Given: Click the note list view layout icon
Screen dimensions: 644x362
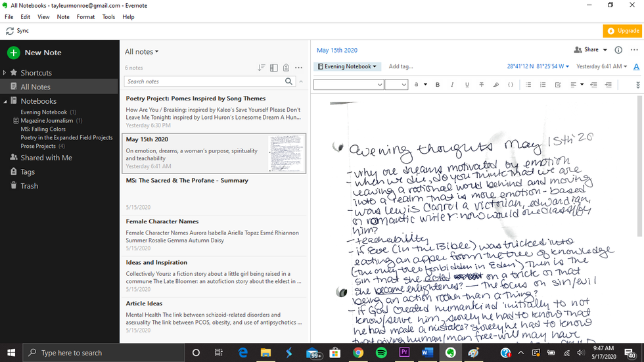Looking at the screenshot, I should pyautogui.click(x=273, y=67).
